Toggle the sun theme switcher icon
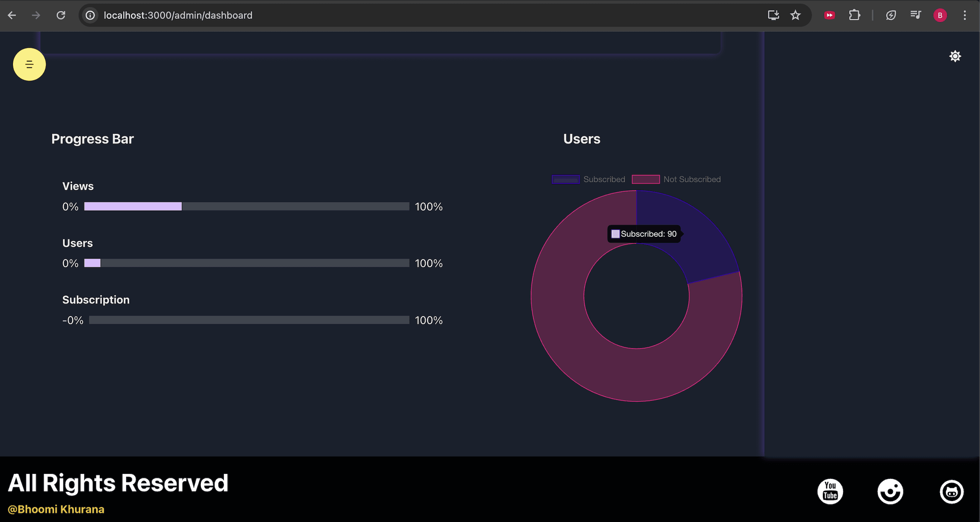The height and width of the screenshot is (522, 980). [x=955, y=56]
